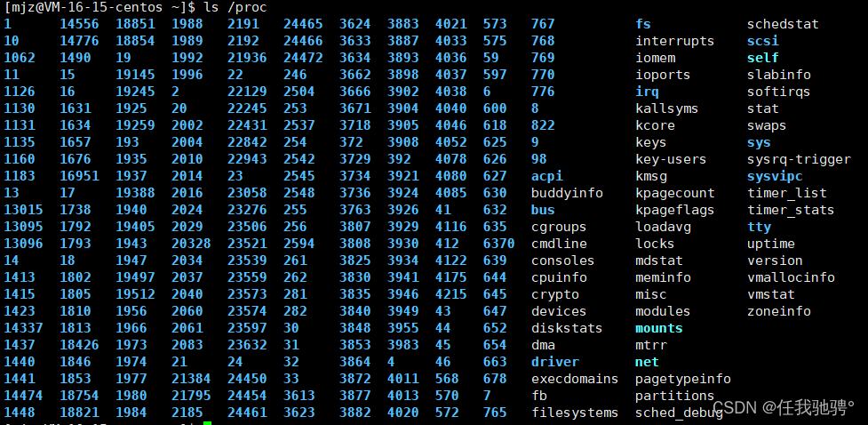Click the 'ls /proc' command text

tap(235, 7)
